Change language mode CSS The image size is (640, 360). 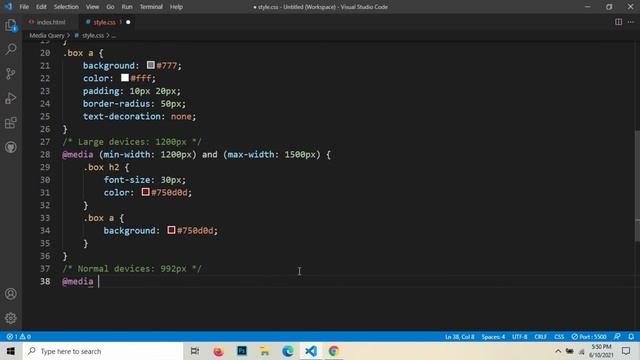point(559,337)
